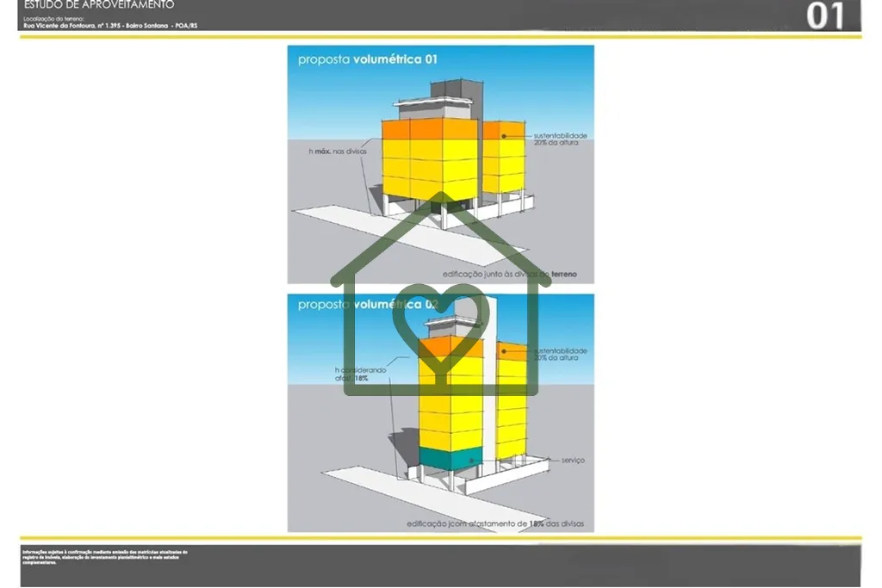Image resolution: width=882 pixels, height=588 pixels.
Task: Click the large page number 01
Action: [825, 16]
